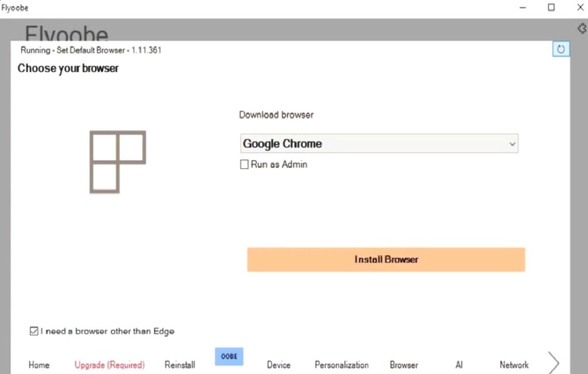Screen dimensions: 588x374
Task: Minimize the Flyoobe window
Action: pyautogui.click(x=523, y=7)
